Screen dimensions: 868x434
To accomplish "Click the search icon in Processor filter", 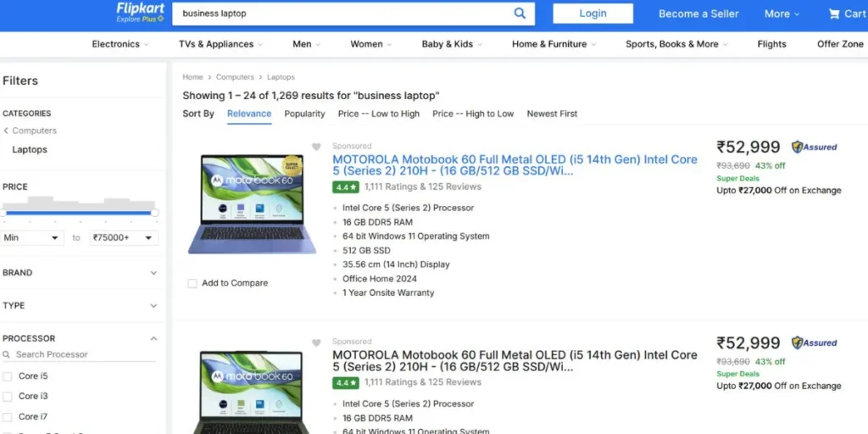I will point(7,354).
